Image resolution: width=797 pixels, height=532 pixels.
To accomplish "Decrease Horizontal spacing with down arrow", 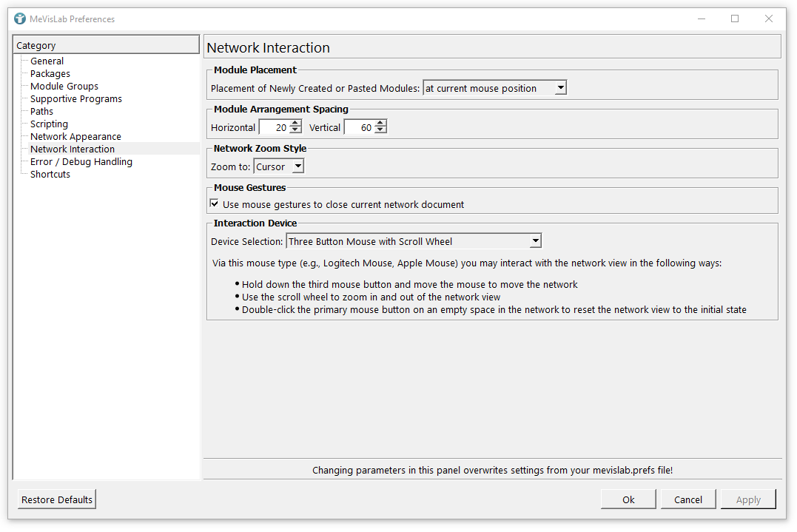I will click(295, 131).
